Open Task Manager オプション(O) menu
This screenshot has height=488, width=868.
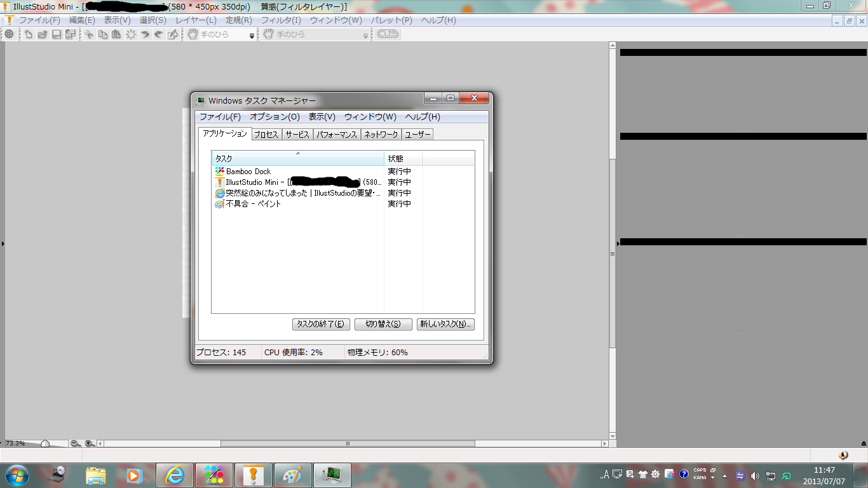(x=275, y=117)
